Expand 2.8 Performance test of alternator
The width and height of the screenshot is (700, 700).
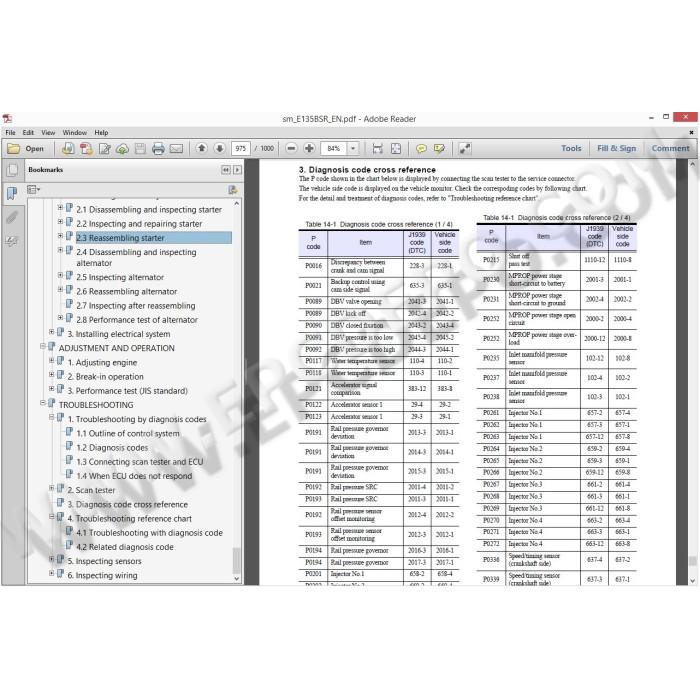click(60, 317)
